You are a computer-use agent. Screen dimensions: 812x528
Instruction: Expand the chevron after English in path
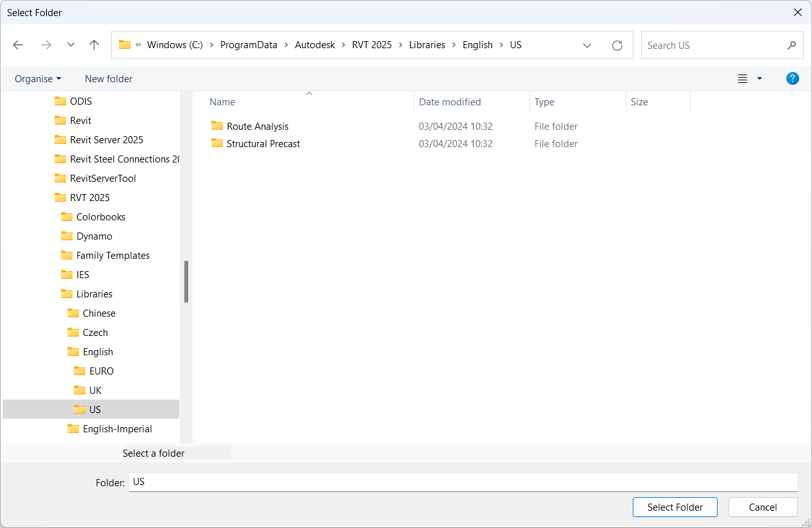click(x=502, y=45)
